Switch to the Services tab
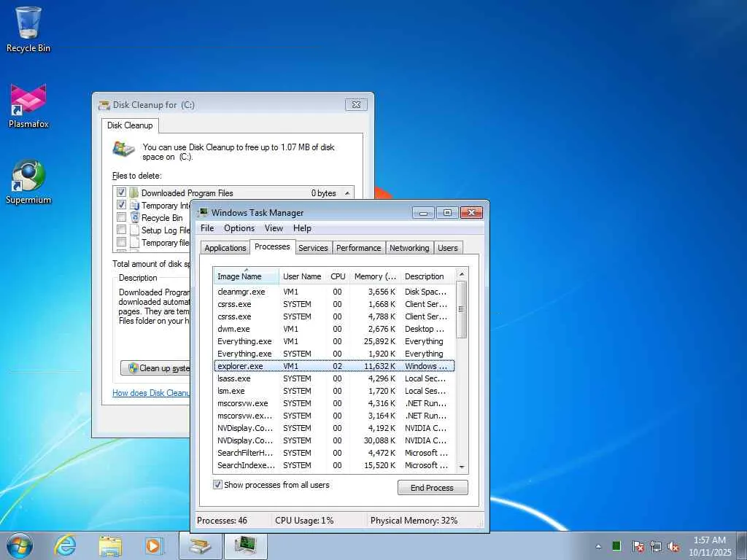The width and height of the screenshot is (747, 560). (313, 248)
